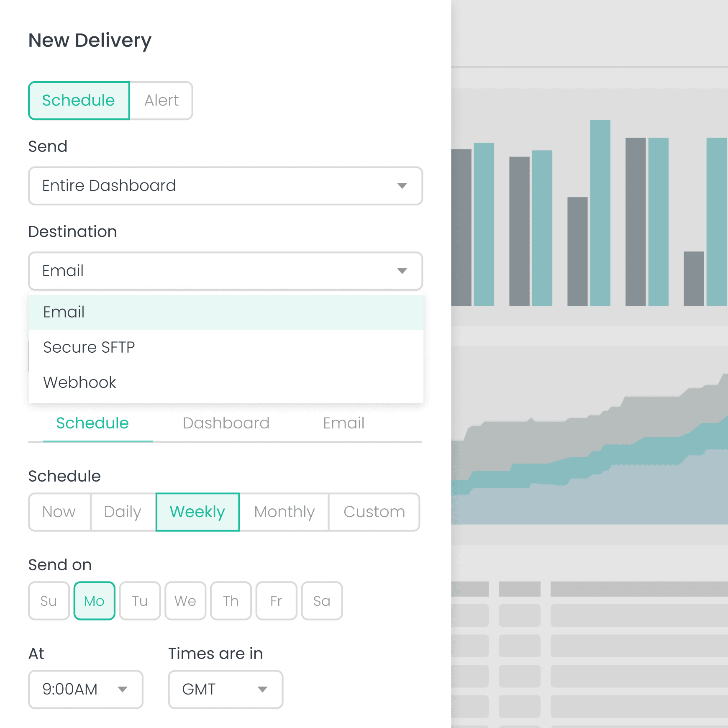Click the GMT timezone dropdown chevron
Image resolution: width=728 pixels, height=728 pixels.
click(263, 690)
